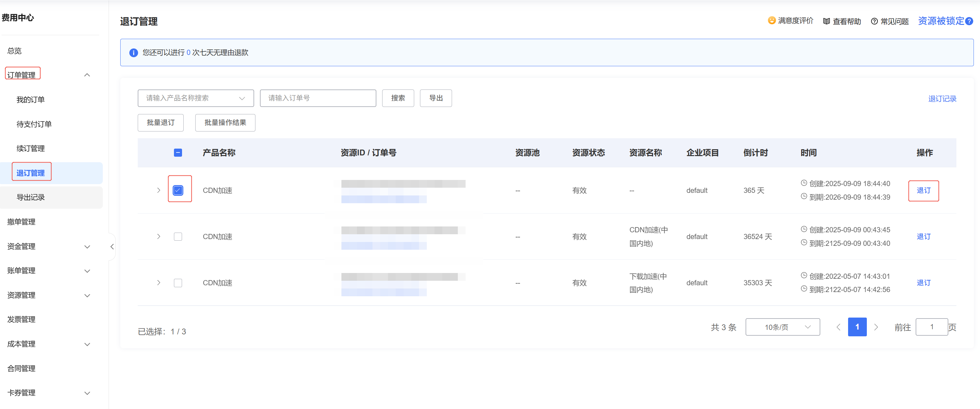Expand the 35303 天 CDN加速 row details
Screen dimensions: 980x409
pyautogui.click(x=159, y=283)
